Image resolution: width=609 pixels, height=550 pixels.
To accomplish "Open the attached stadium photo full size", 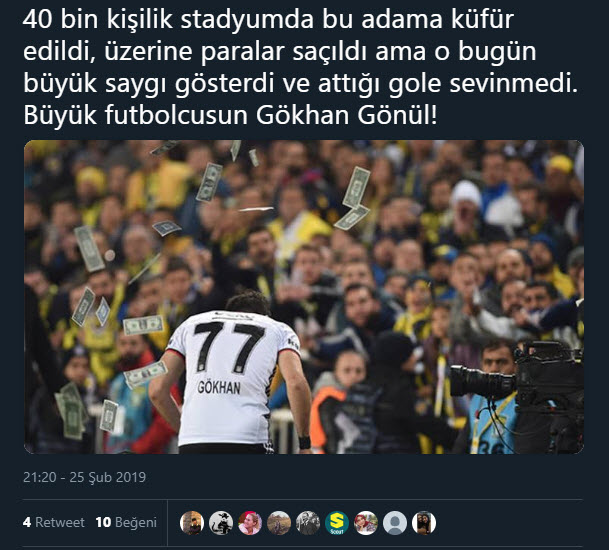I will coord(304,297).
